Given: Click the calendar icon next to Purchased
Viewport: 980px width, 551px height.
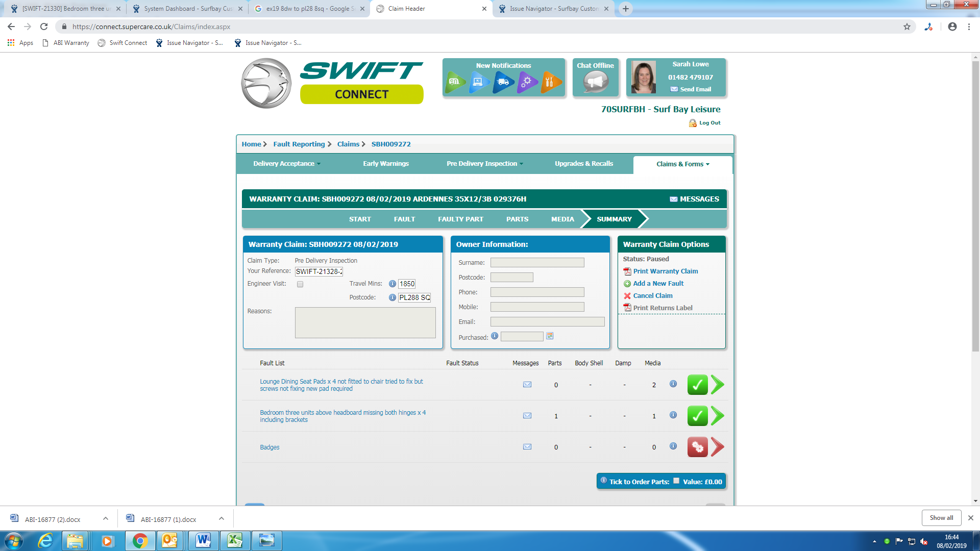Looking at the screenshot, I should (x=550, y=336).
